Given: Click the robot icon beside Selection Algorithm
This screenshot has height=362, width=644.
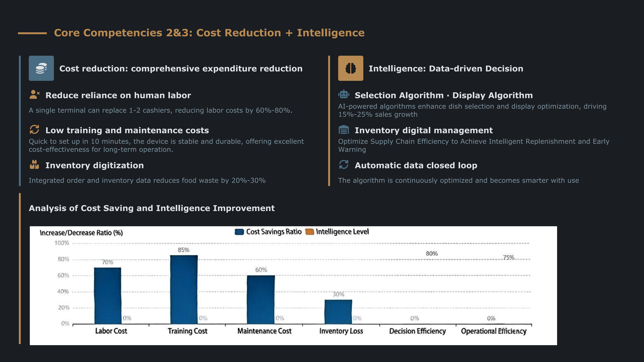Looking at the screenshot, I should 344,94.
